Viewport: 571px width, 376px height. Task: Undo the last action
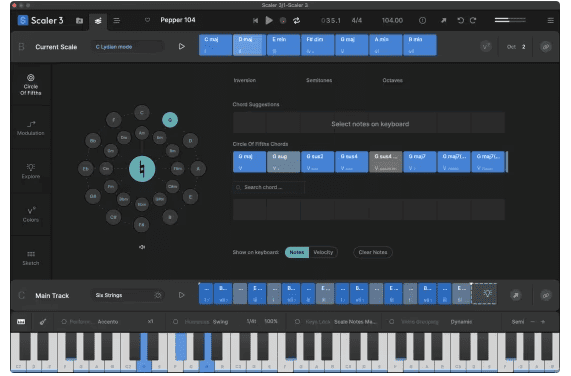click(x=460, y=20)
